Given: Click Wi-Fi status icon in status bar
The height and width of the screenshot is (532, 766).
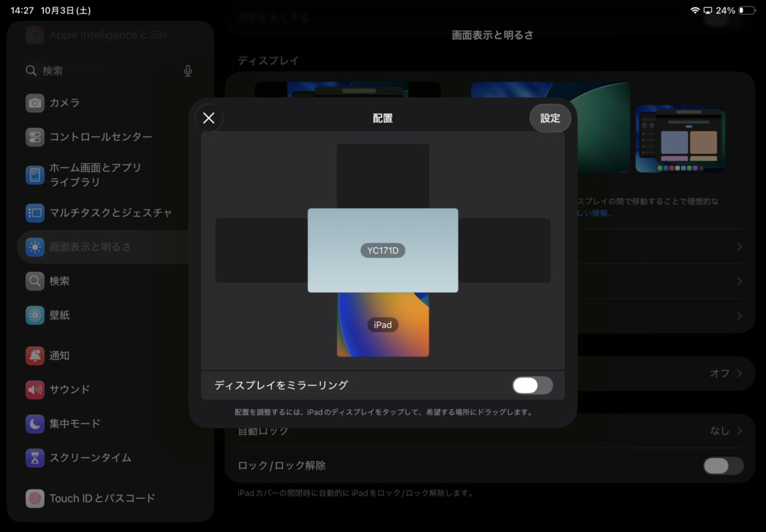Looking at the screenshot, I should pyautogui.click(x=695, y=10).
